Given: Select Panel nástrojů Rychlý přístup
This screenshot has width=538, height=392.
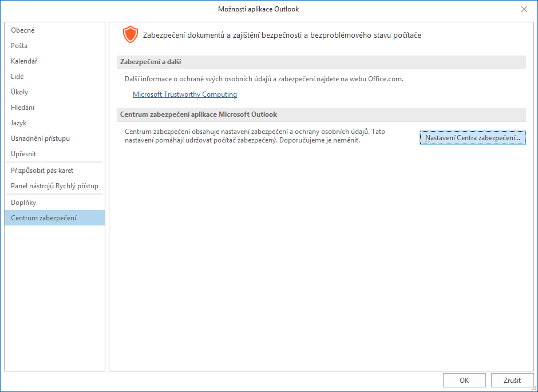Looking at the screenshot, I should 54,186.
